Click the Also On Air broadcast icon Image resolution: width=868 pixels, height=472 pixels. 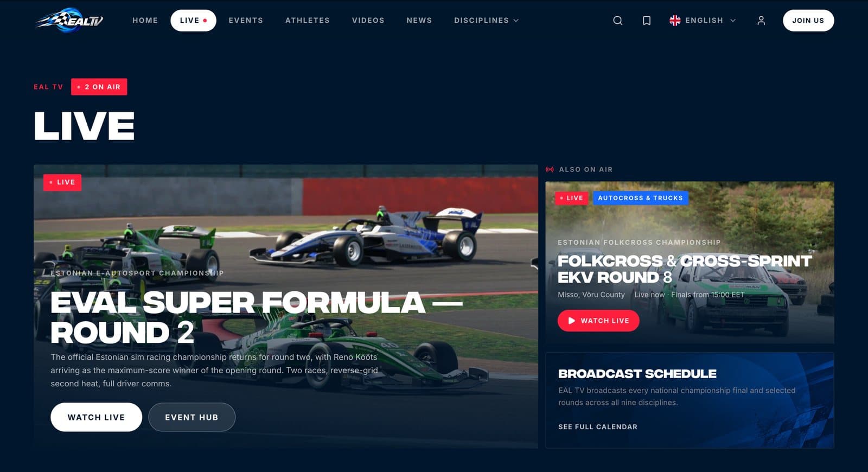(550, 170)
